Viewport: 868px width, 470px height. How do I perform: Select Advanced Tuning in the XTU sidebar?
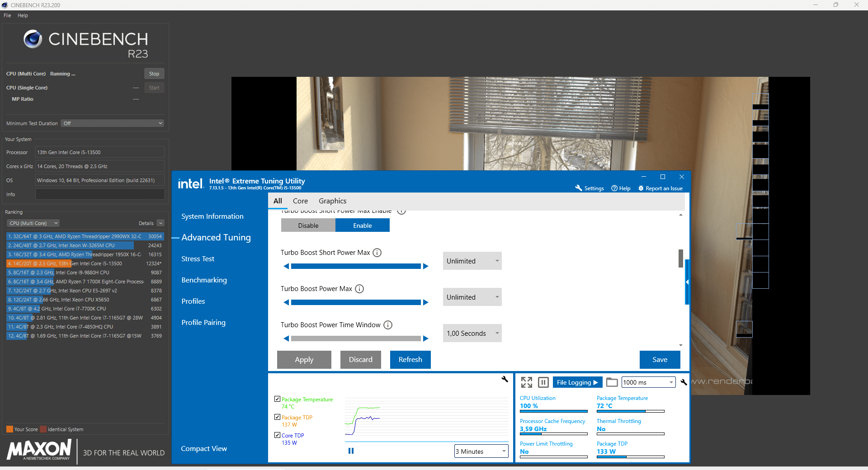(216, 238)
